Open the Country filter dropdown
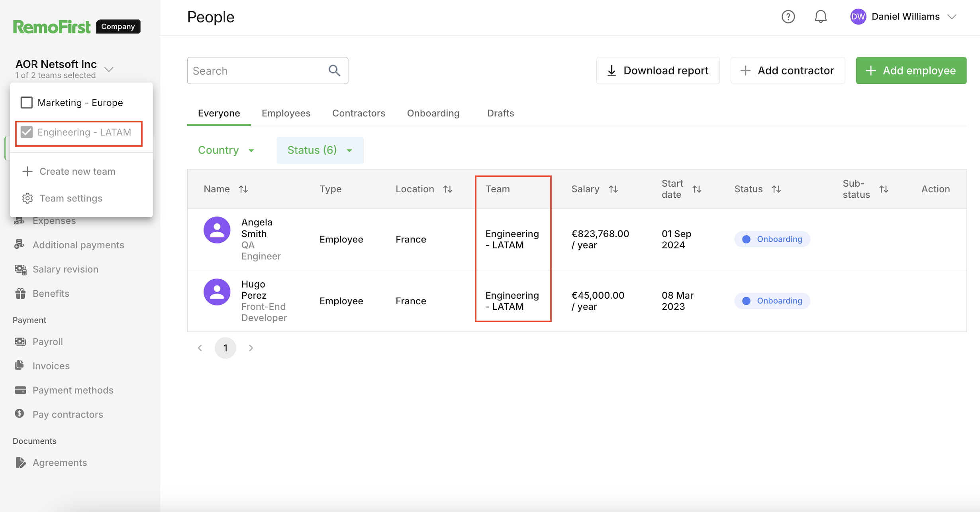980x512 pixels. click(x=226, y=150)
